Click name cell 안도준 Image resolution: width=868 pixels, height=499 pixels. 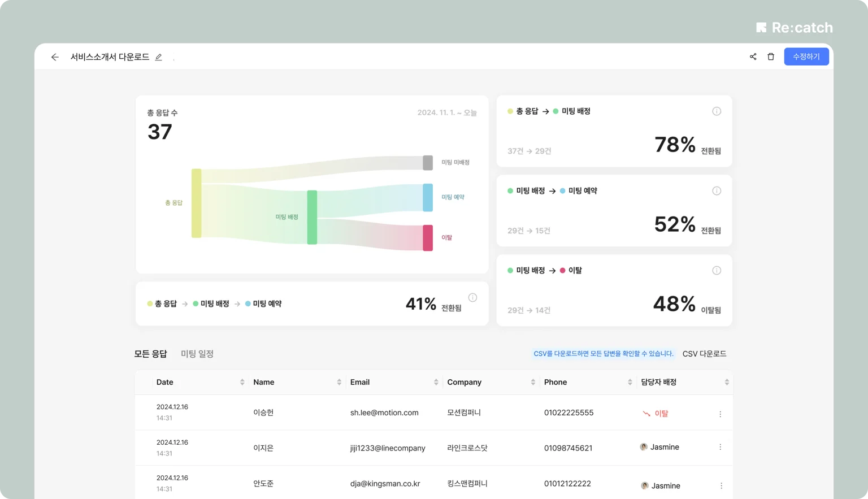click(x=263, y=484)
